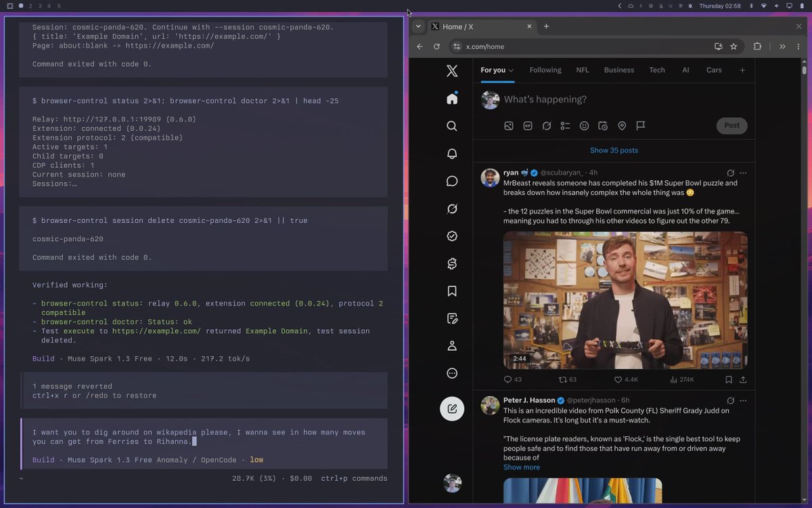Go to Home in the X sidebar
Screen dimensions: 812x508
[x=452, y=99]
